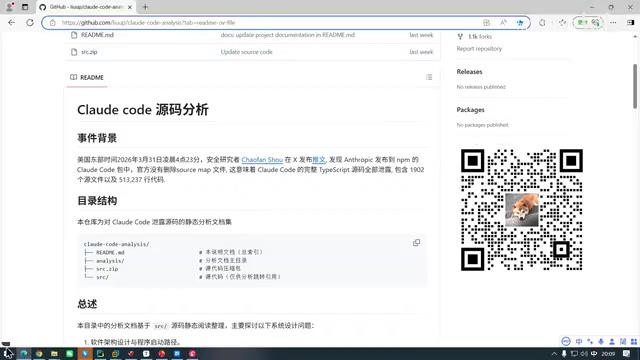The width and height of the screenshot is (640, 360).
Task: Open the README.md file link
Action: [x=97, y=35]
